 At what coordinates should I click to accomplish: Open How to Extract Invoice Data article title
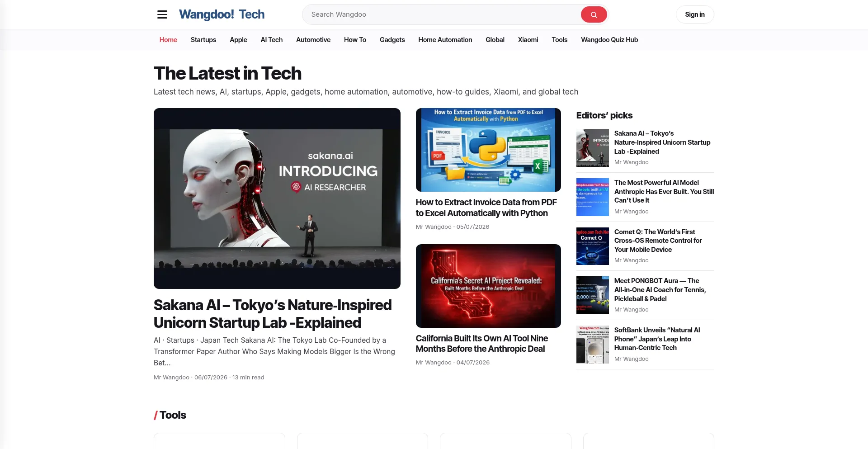(486, 208)
